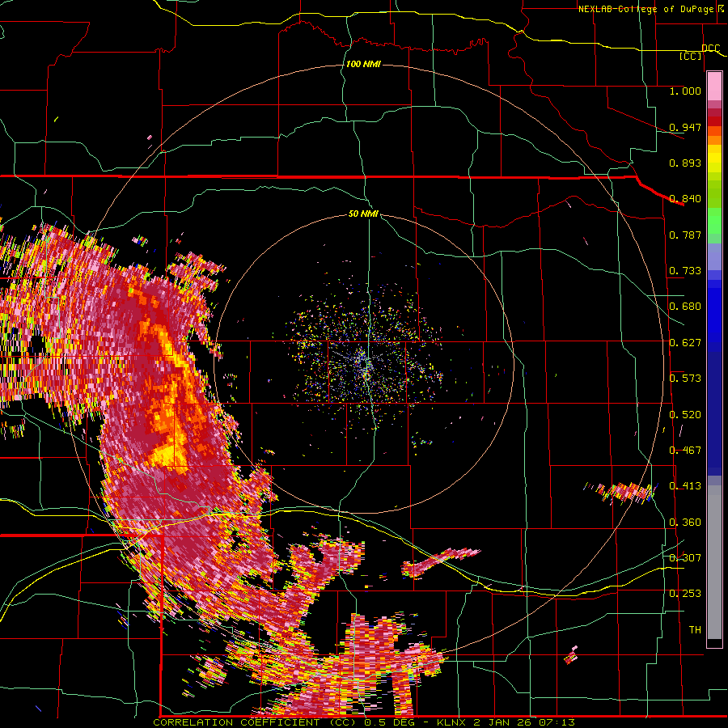728x728 pixels.
Task: Select the 0.573 scale value
Action: tap(685, 379)
